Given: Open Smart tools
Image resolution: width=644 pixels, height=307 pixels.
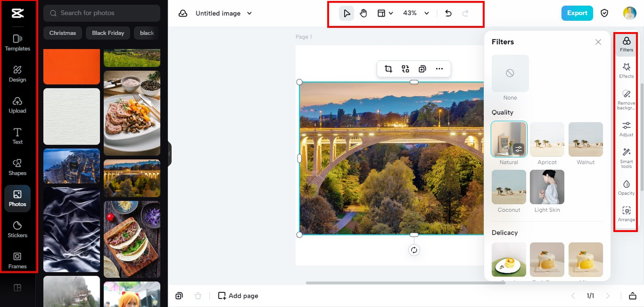Looking at the screenshot, I should pos(626,158).
